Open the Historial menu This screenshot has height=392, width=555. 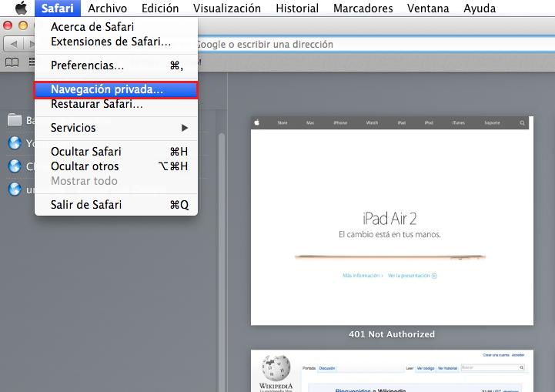(296, 8)
